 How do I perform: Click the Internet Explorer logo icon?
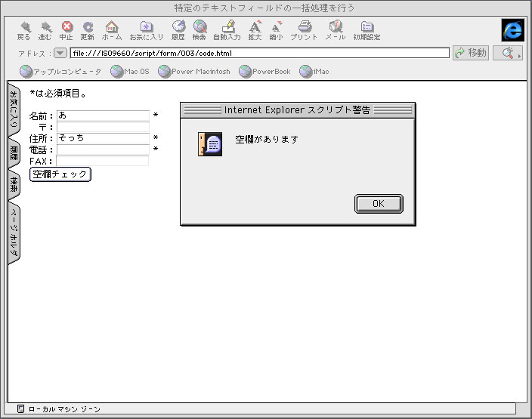click(x=512, y=30)
